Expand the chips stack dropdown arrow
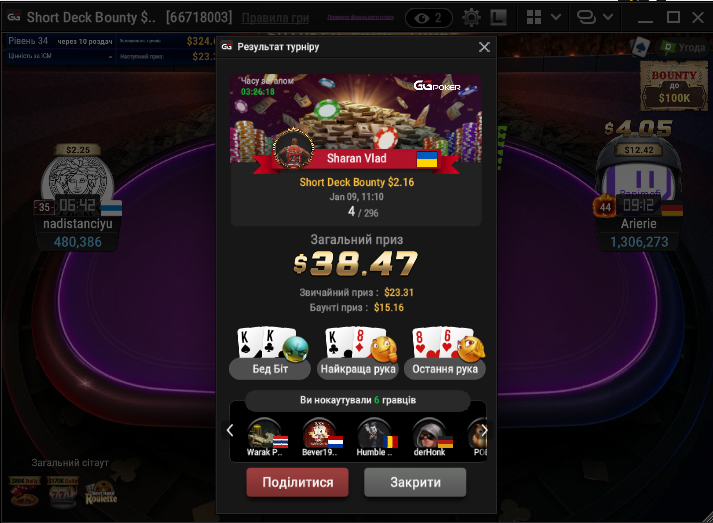 click(608, 17)
